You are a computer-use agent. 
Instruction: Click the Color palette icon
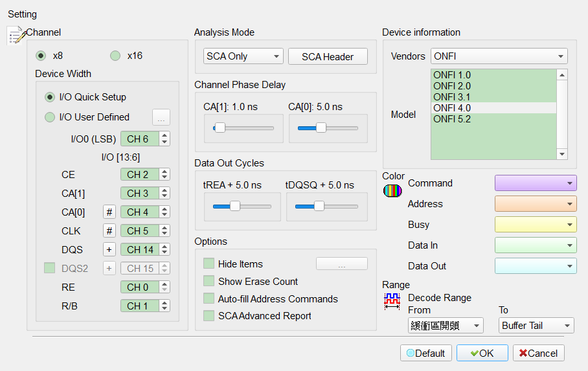[x=392, y=190]
